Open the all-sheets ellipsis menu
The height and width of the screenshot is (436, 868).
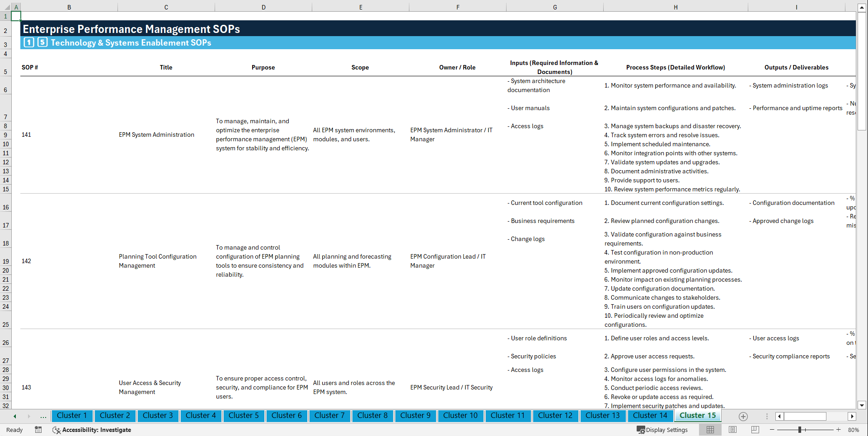click(x=43, y=416)
